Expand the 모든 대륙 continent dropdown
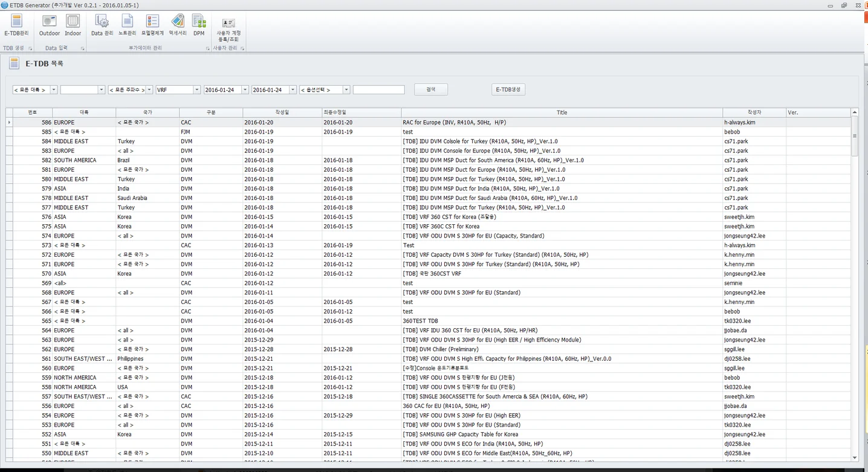 click(53, 89)
